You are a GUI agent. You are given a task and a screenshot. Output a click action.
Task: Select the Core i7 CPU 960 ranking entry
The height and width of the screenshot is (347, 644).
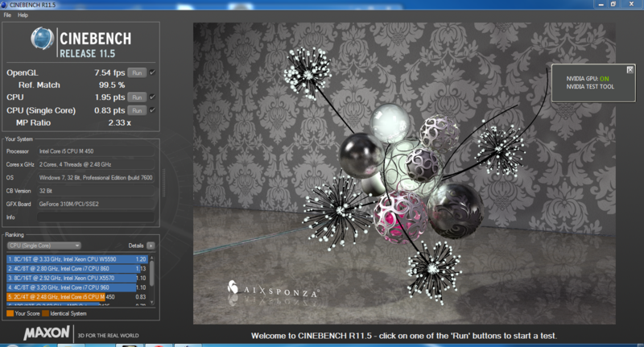click(x=76, y=287)
